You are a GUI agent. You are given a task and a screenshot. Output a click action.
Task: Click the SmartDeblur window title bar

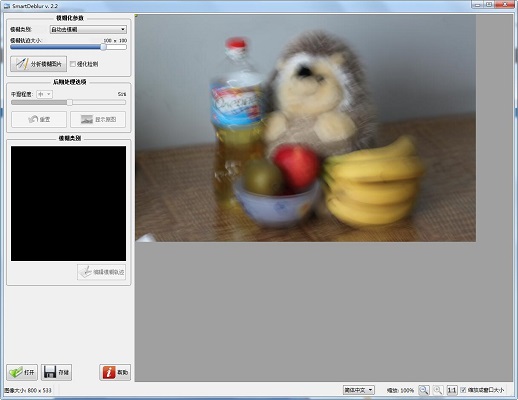[x=233, y=5]
